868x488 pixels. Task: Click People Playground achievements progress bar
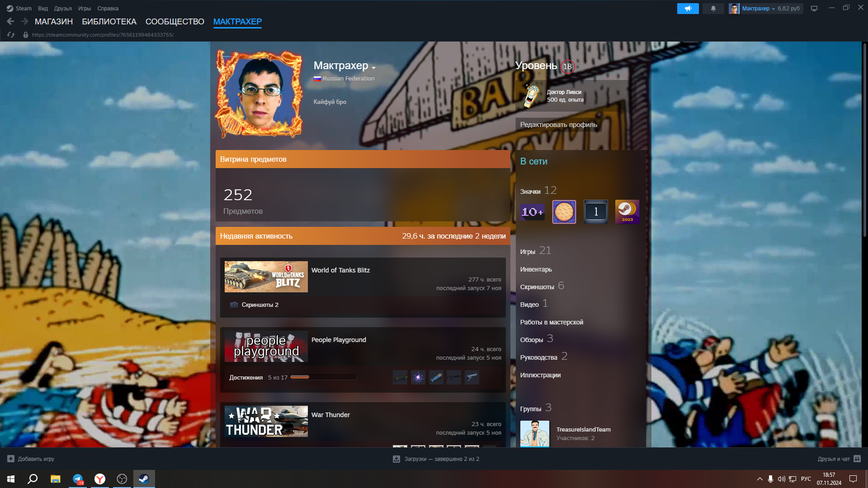(323, 377)
